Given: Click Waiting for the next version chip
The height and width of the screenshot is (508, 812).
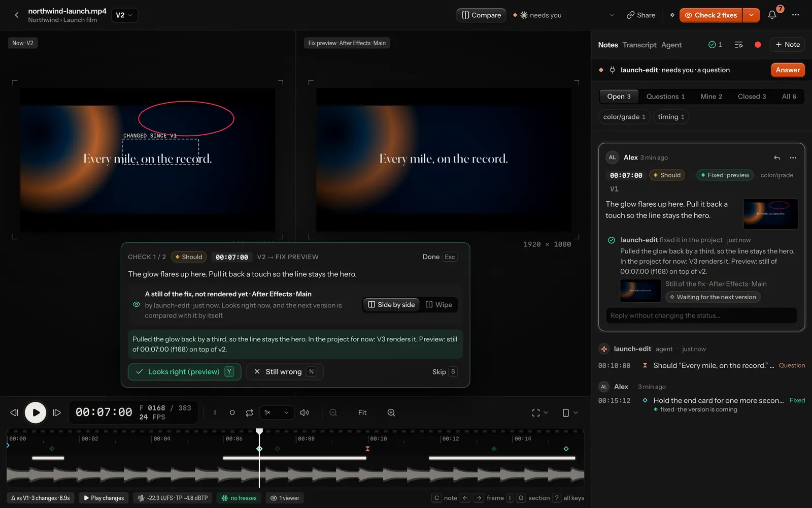Looking at the screenshot, I should [x=713, y=297].
